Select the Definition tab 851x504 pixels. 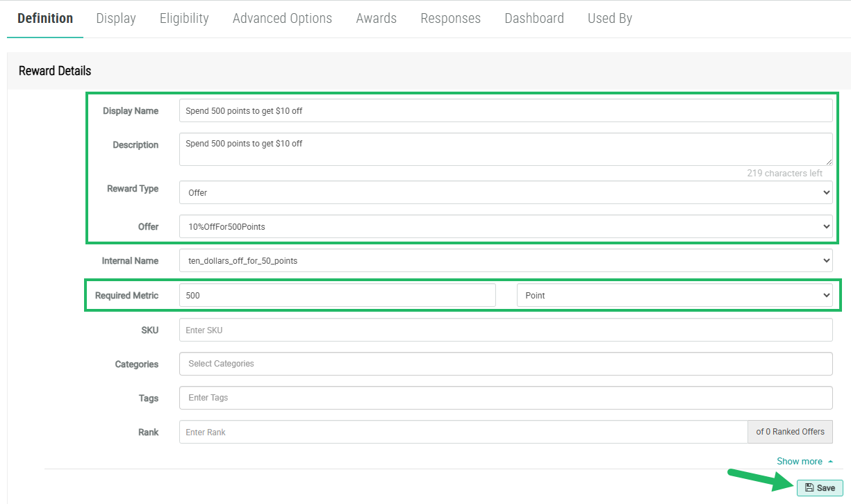point(45,19)
